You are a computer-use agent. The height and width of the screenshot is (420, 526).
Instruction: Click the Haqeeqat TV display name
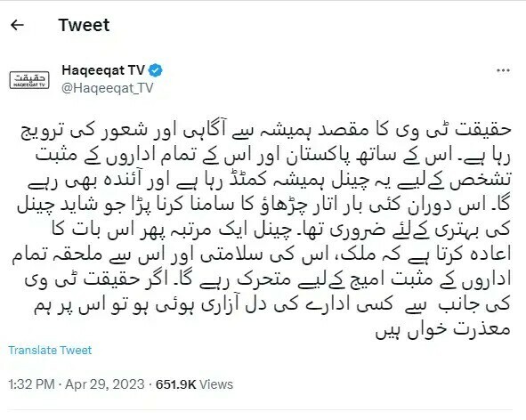[103, 70]
